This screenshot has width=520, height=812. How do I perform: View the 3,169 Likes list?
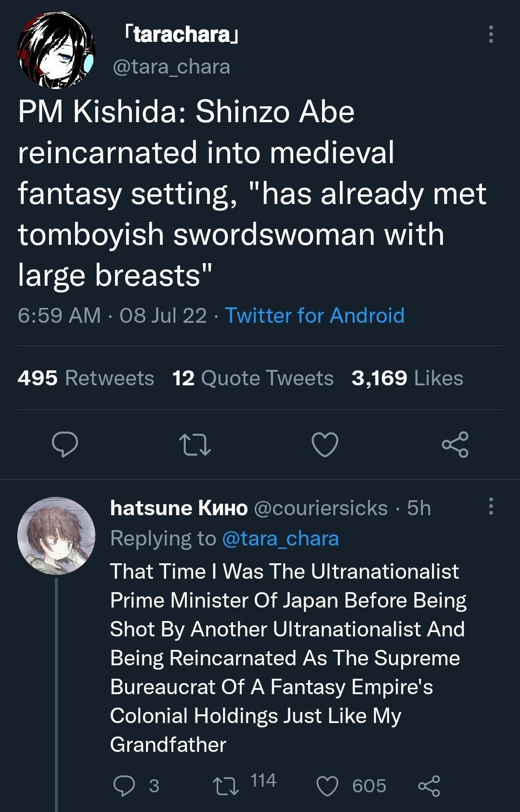click(407, 378)
